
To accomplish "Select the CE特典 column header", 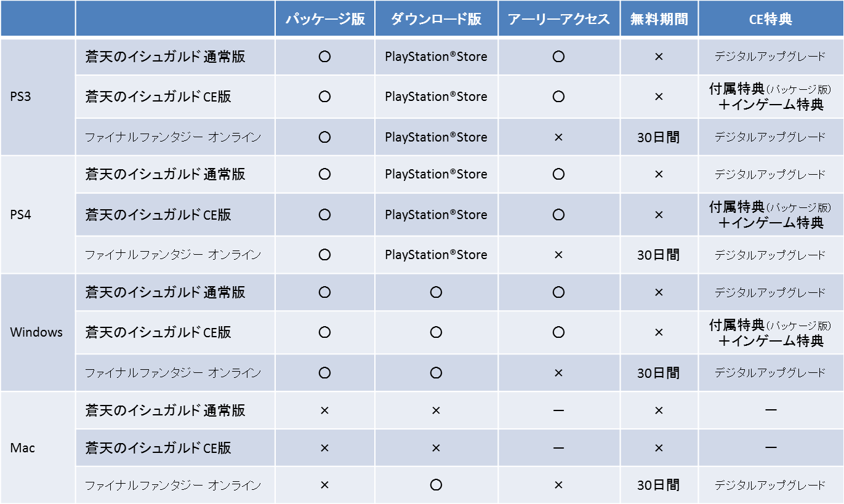I will click(x=770, y=19).
